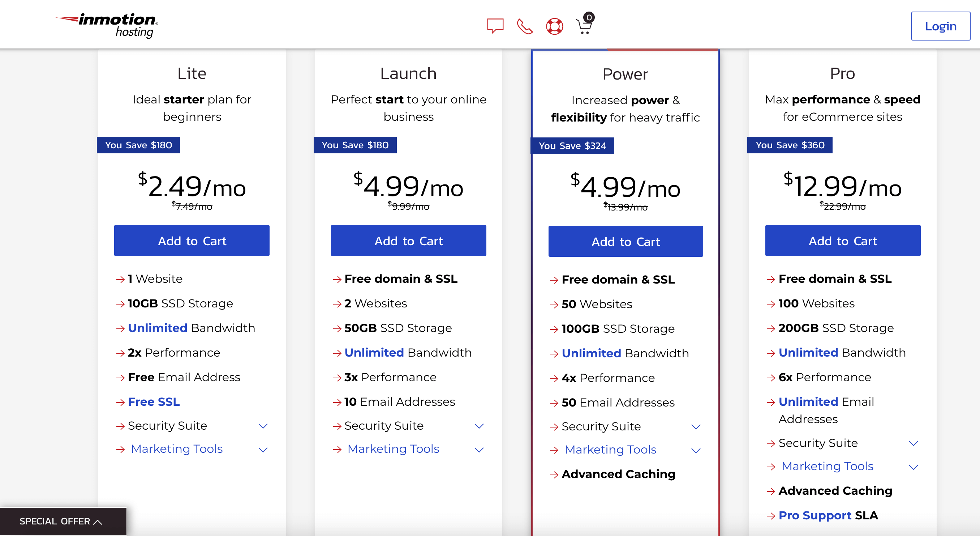Click 1 Website feature in Lite
980x536 pixels.
coord(155,278)
